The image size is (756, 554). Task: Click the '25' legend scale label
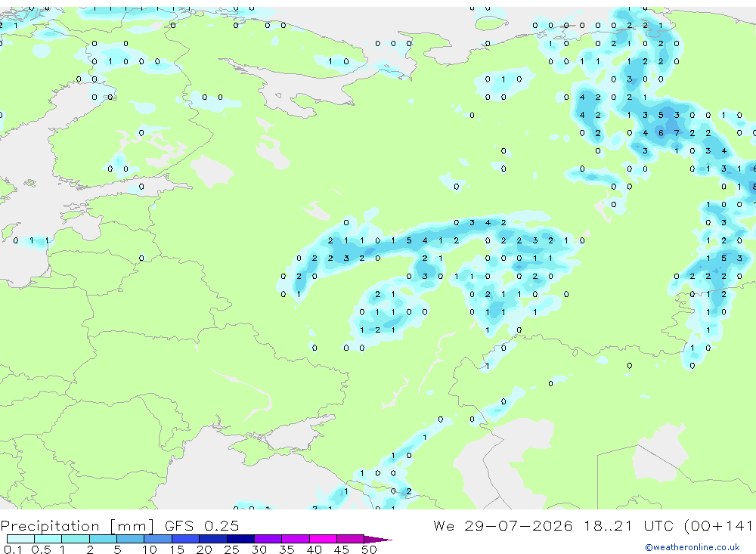231,549
